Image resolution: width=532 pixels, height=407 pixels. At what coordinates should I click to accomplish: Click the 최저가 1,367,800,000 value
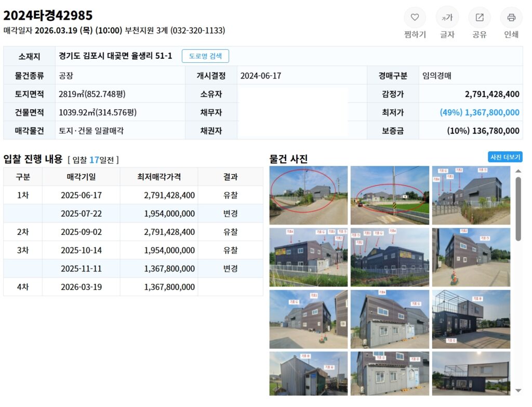[x=479, y=112]
